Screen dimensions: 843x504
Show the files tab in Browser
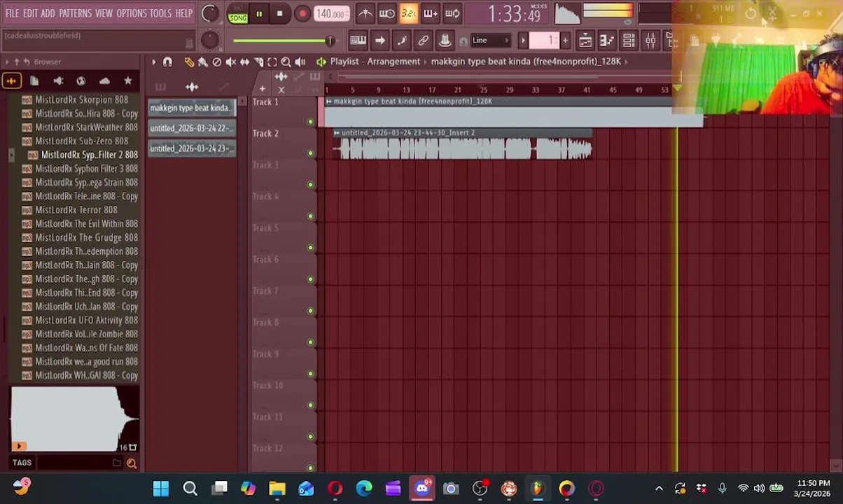pos(34,81)
